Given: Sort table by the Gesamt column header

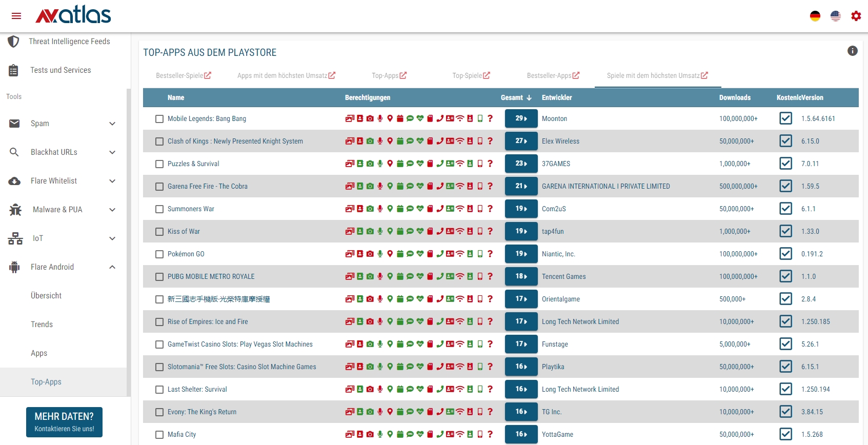Looking at the screenshot, I should coord(516,97).
